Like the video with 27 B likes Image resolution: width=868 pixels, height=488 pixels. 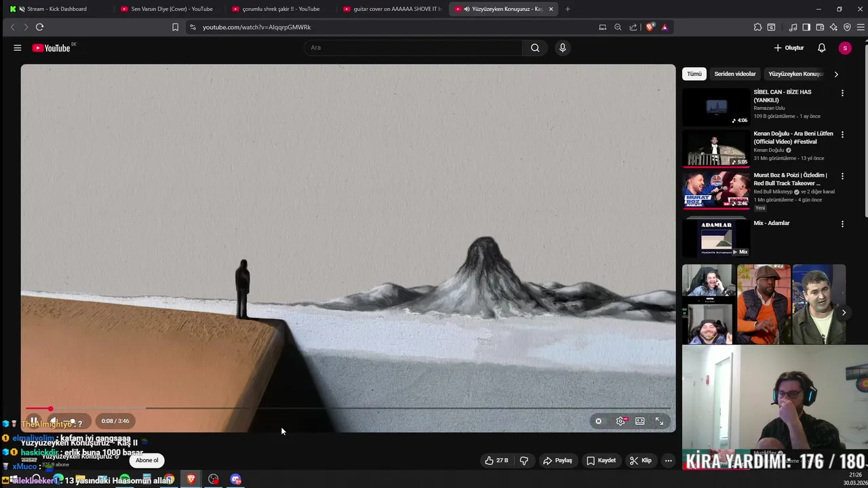(496, 460)
